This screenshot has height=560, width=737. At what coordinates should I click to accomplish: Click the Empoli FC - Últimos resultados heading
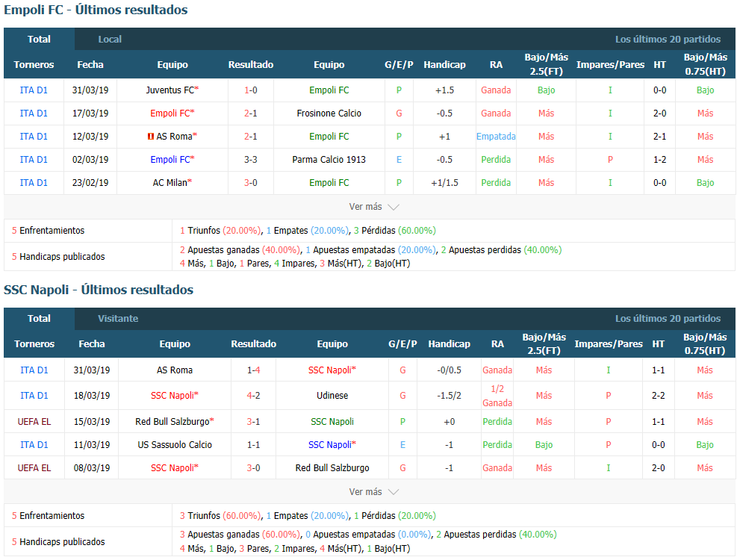point(96,10)
